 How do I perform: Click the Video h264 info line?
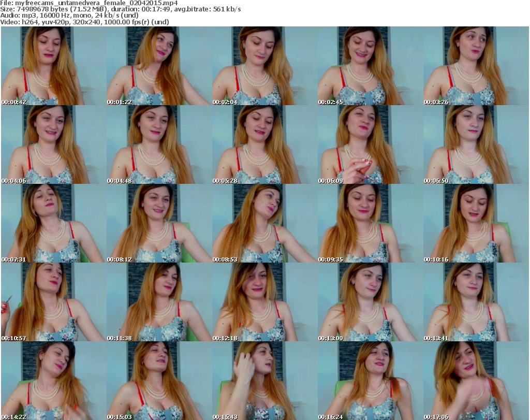84,22
